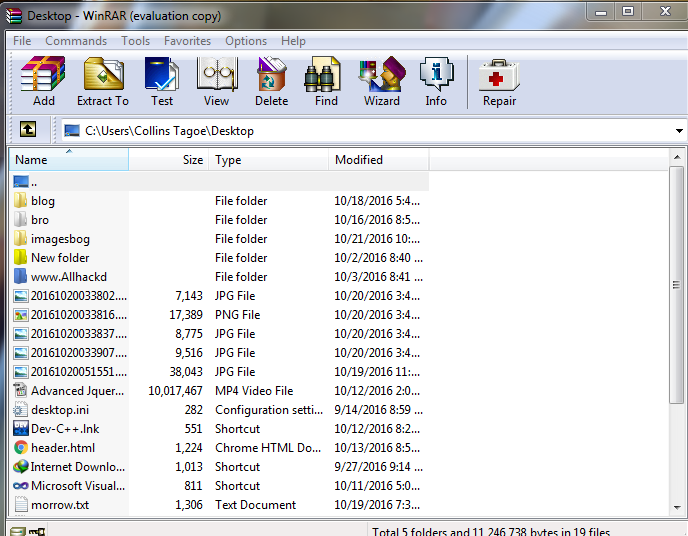The height and width of the screenshot is (536, 688).
Task: Open the Help menu
Action: [x=293, y=41]
